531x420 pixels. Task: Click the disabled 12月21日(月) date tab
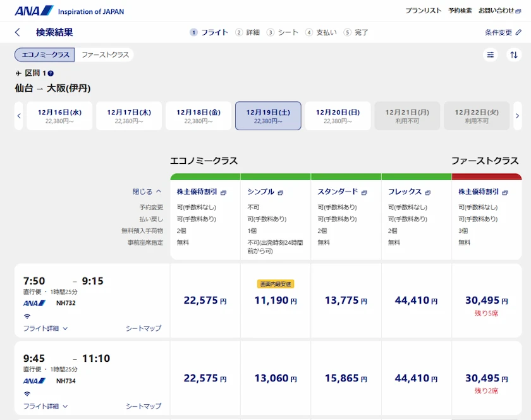(407, 116)
